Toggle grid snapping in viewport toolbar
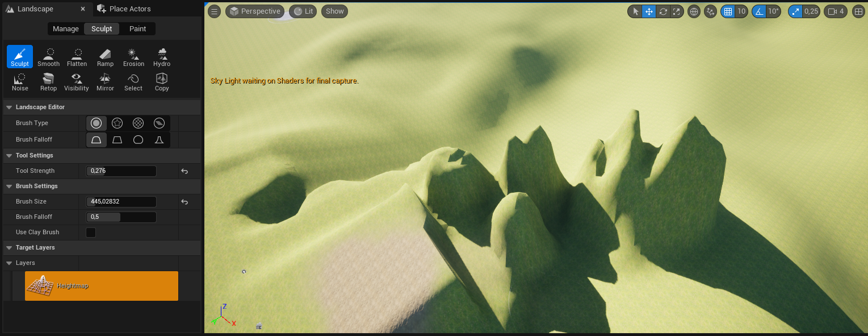The image size is (868, 336). pos(727,11)
